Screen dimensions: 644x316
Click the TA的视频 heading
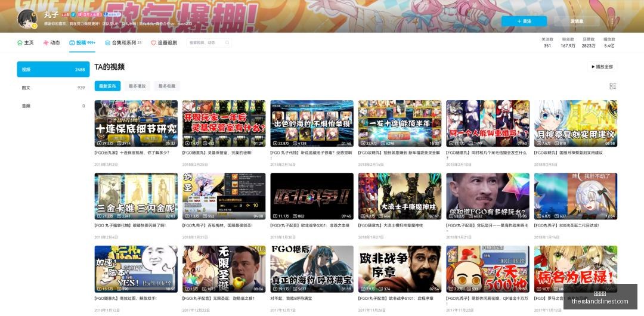(x=109, y=67)
